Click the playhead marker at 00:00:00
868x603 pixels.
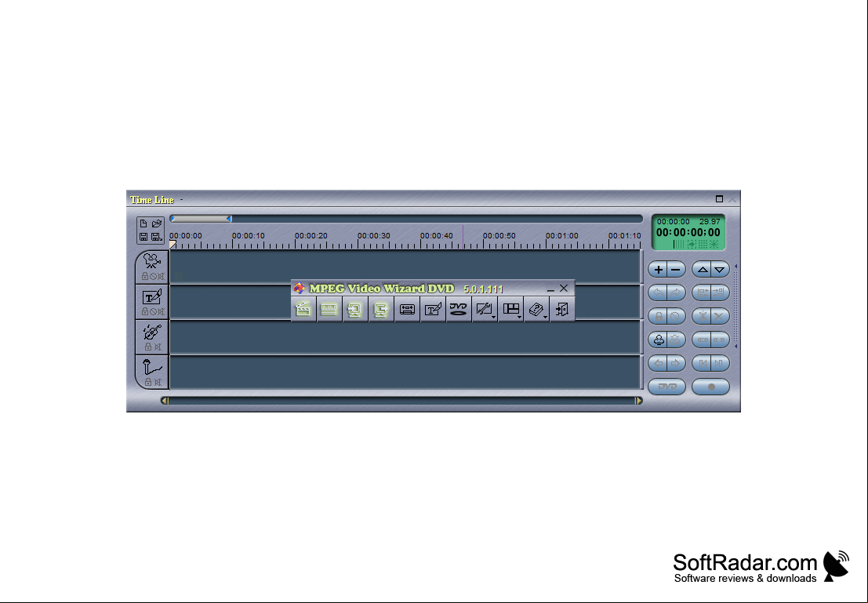click(x=173, y=244)
